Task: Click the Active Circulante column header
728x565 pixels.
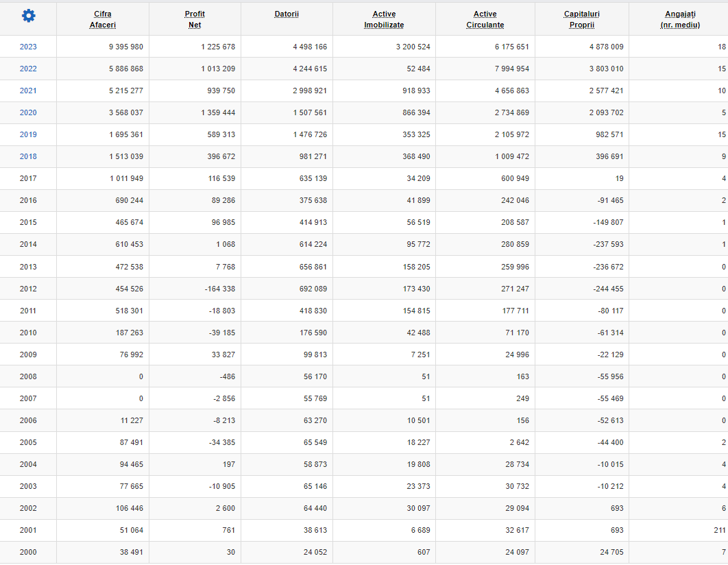Action: pyautogui.click(x=485, y=19)
